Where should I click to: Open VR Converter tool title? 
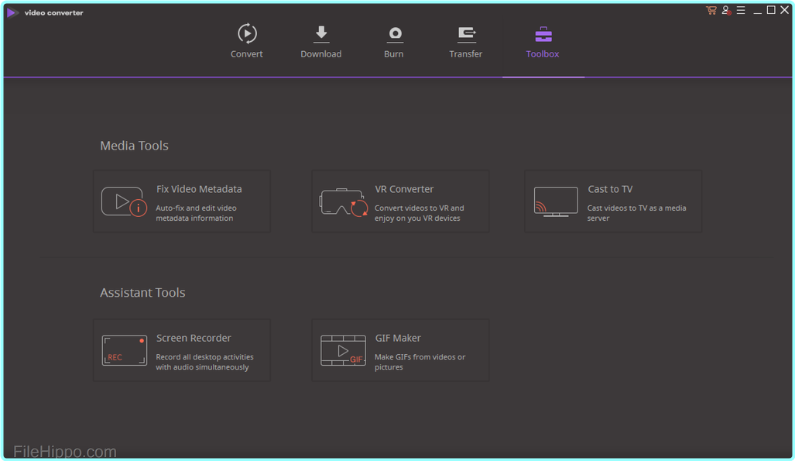(404, 189)
